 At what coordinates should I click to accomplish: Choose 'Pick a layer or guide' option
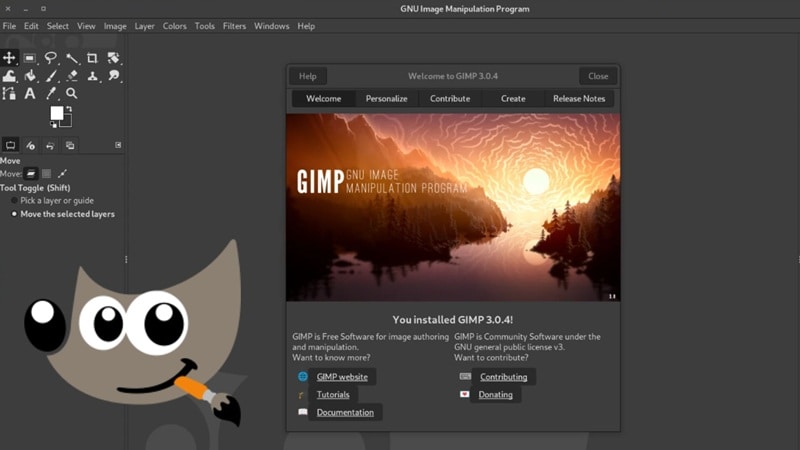[x=52, y=201]
